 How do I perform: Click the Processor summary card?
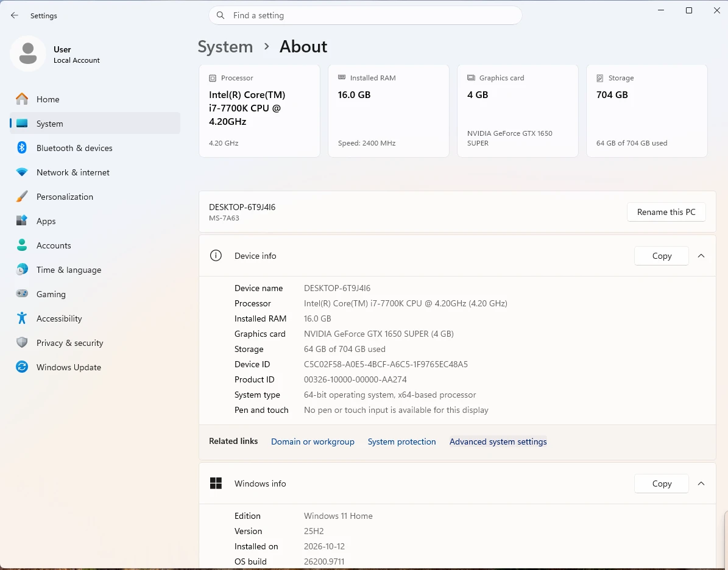pos(260,111)
